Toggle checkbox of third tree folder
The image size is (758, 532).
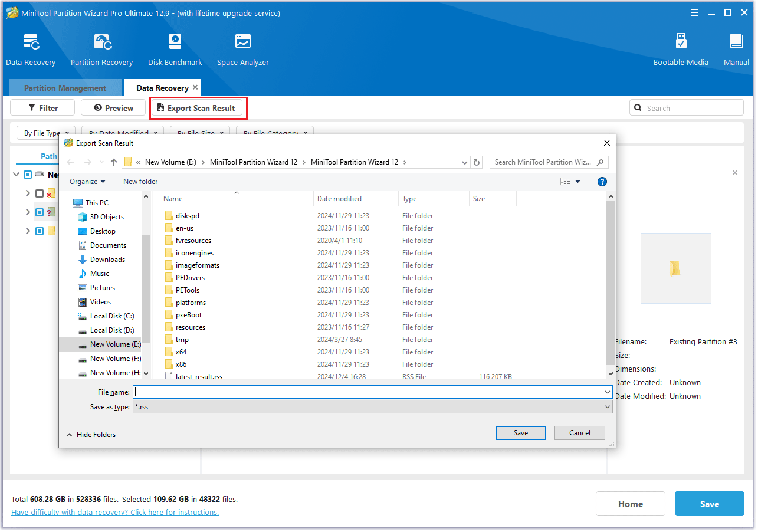point(40,231)
